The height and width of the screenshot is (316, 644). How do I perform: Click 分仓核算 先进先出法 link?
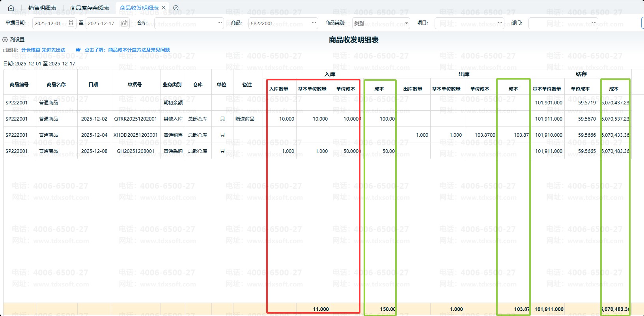[43, 50]
